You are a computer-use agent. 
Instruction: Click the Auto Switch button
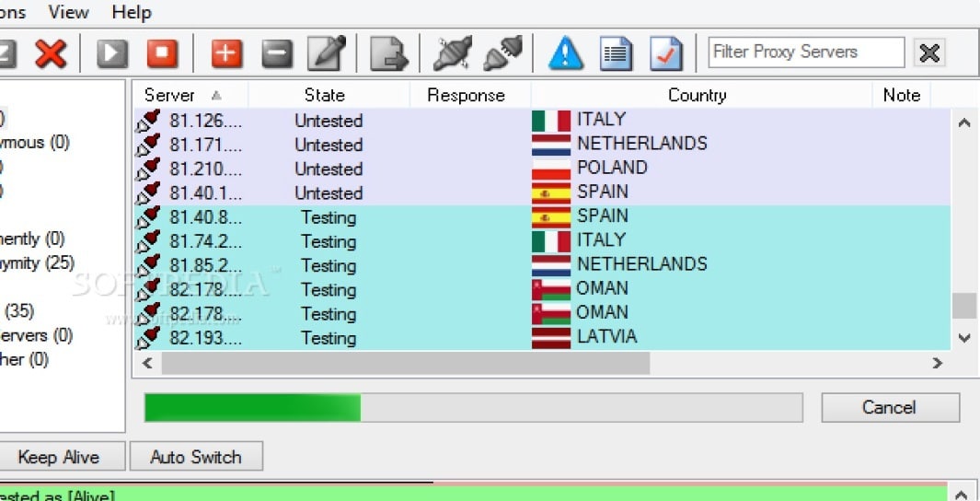coord(196,457)
